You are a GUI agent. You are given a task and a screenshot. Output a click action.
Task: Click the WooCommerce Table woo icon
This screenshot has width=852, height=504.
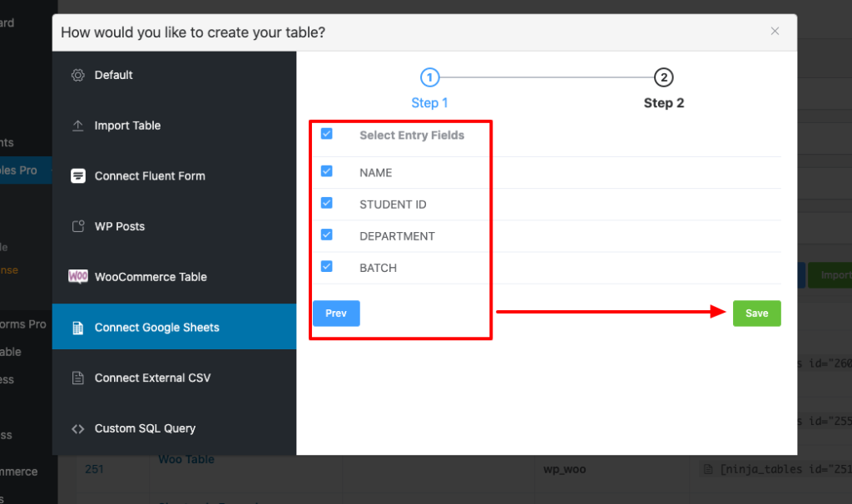click(x=77, y=277)
